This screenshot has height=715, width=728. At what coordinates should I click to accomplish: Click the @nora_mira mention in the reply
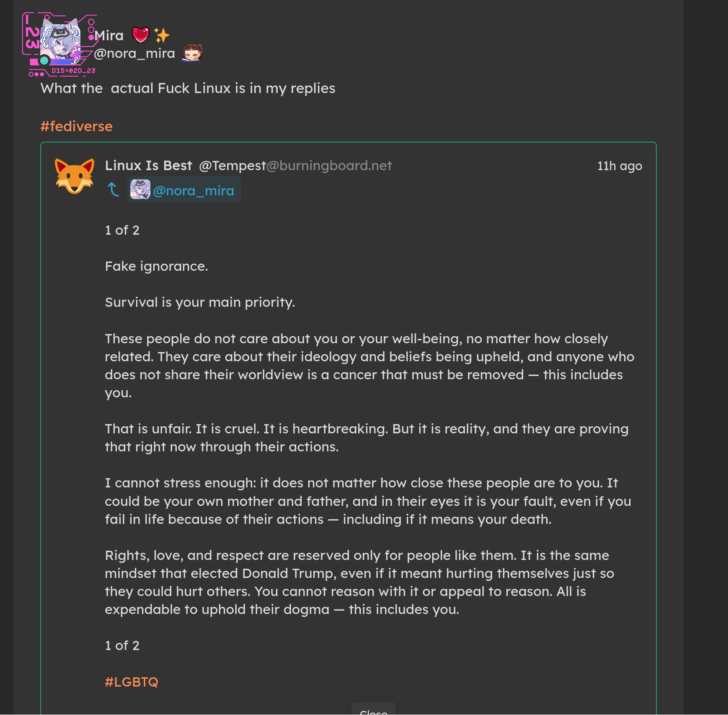[x=193, y=191]
